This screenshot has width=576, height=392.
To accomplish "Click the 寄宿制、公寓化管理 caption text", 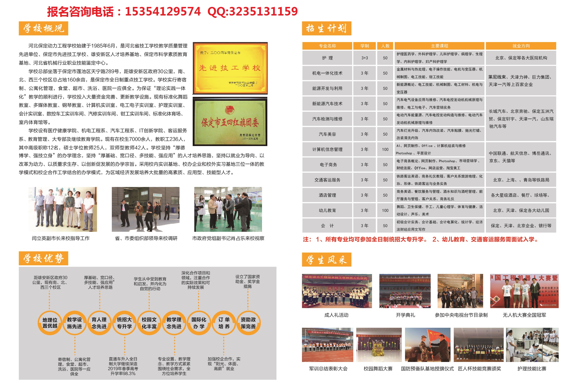I will pyautogui.click(x=74, y=366).
